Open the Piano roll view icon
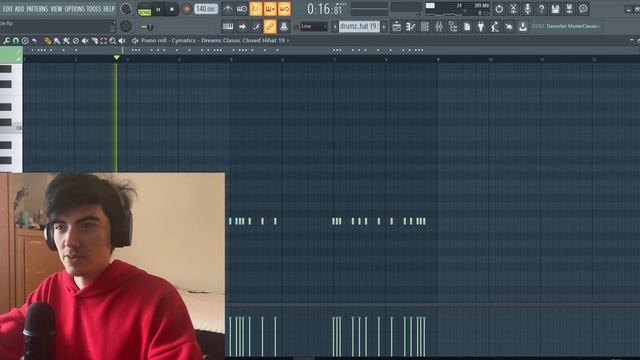 pyautogui.click(x=410, y=27)
